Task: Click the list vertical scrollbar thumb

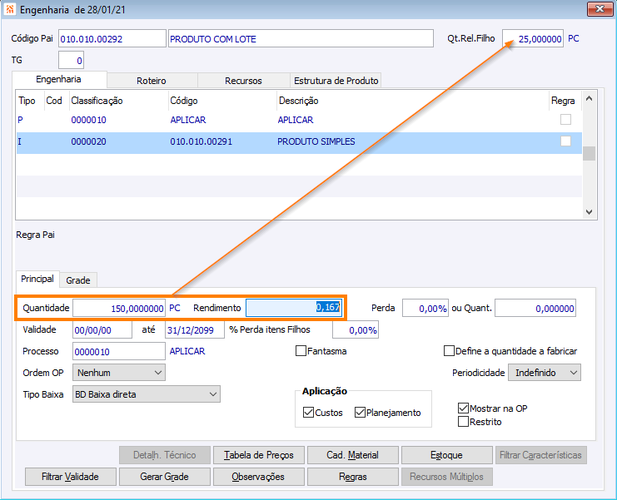Action: [x=589, y=153]
